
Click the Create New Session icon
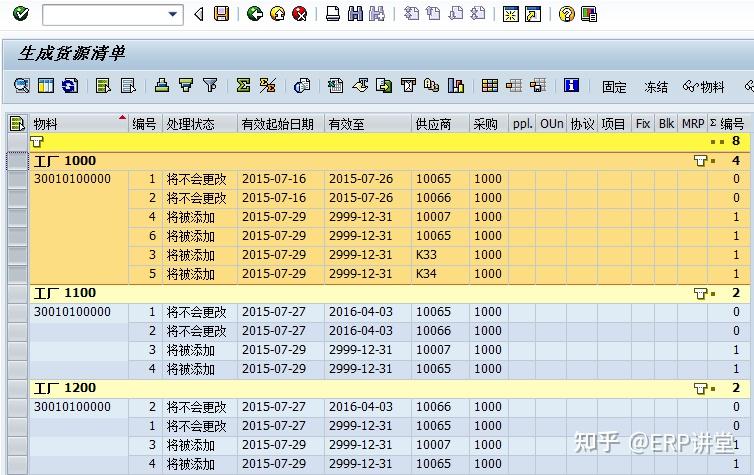511,13
